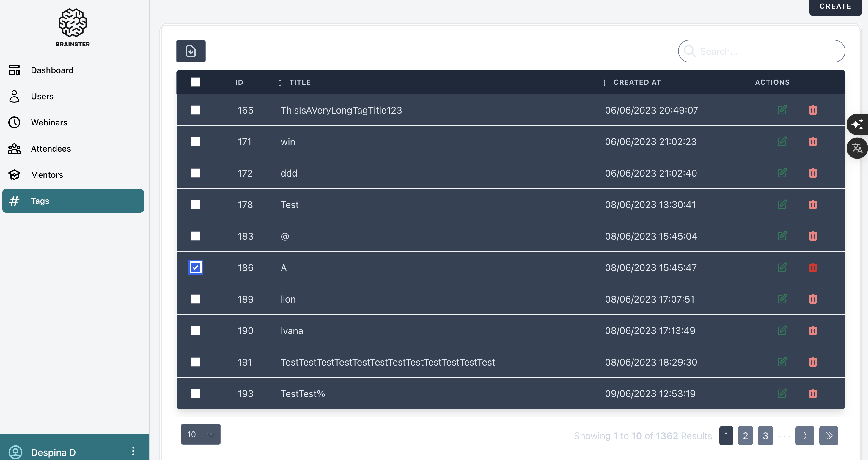
Task: Toggle the select-all header checkbox
Action: [x=195, y=82]
